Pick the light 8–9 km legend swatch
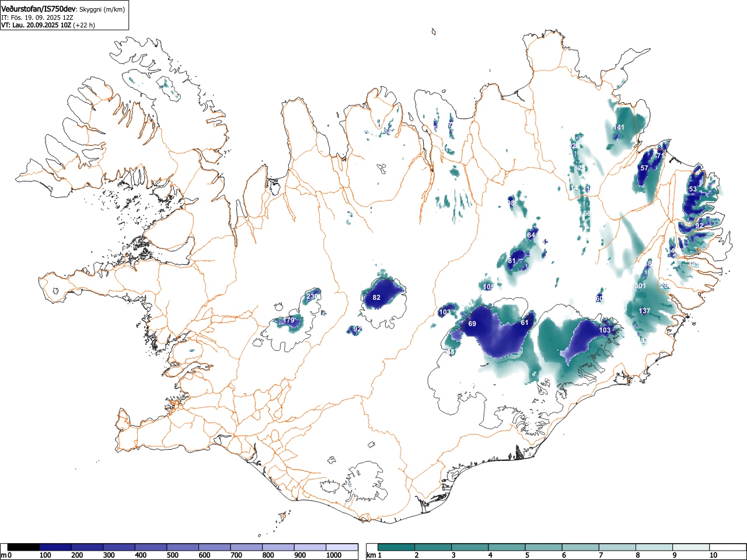Viewport: 747px width, 560px height. [x=654, y=547]
